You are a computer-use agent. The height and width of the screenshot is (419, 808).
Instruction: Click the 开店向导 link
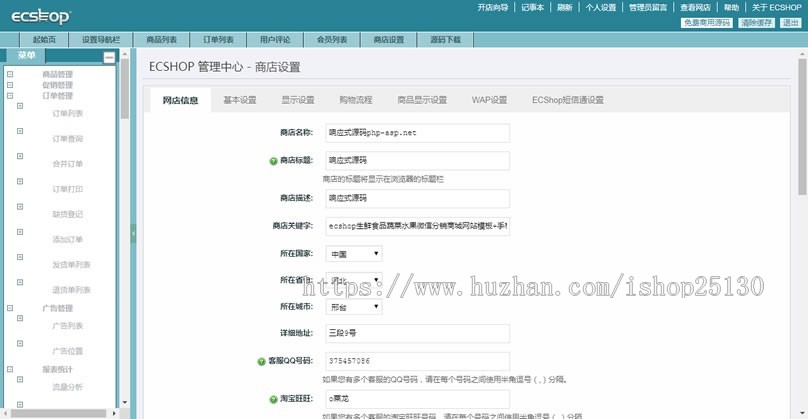coord(493,7)
